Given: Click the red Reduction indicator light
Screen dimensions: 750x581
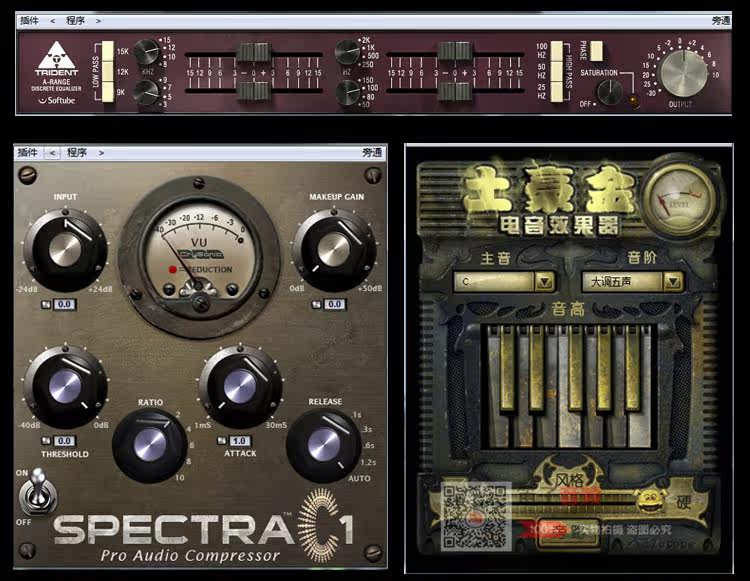Looking at the screenshot, I should [173, 269].
